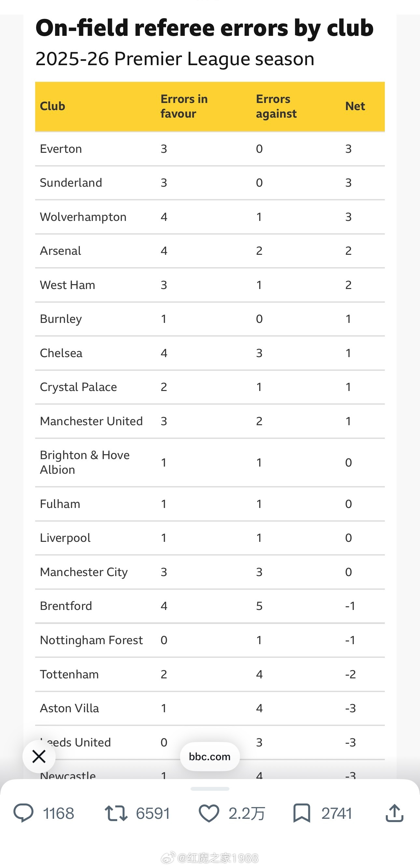The image size is (420, 868).
Task: Tap the 2741 bookmarks count
Action: pyautogui.click(x=336, y=813)
